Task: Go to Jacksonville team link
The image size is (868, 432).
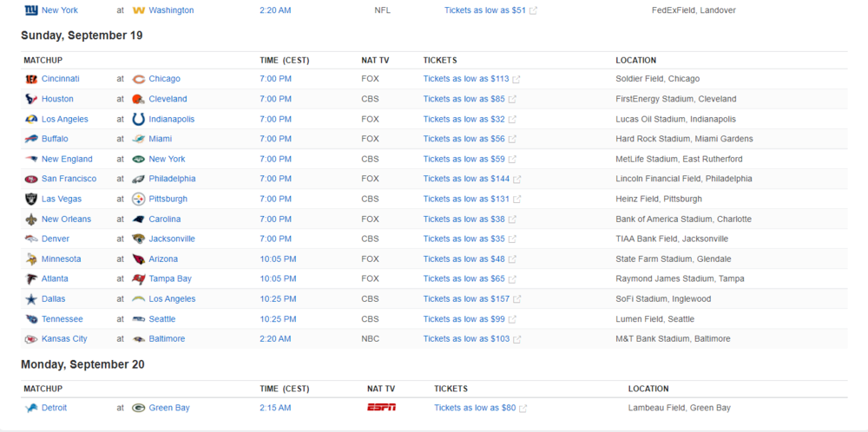Action: click(172, 239)
